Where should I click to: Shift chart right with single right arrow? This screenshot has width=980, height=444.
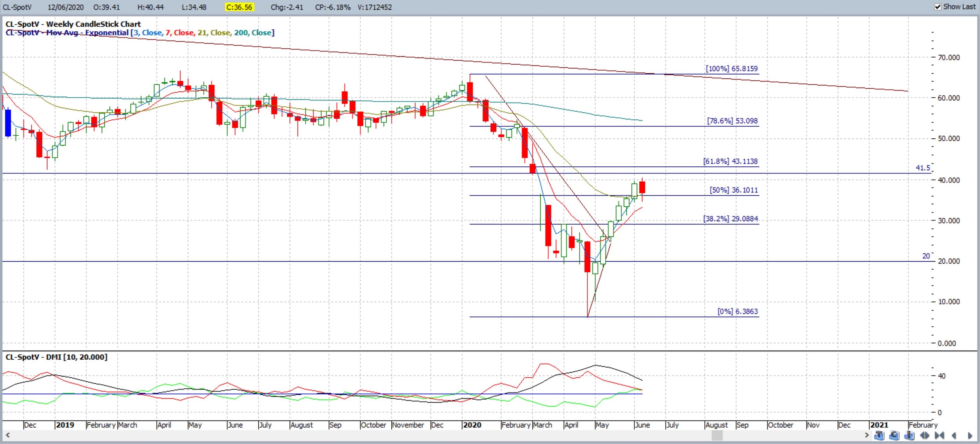[x=970, y=435]
